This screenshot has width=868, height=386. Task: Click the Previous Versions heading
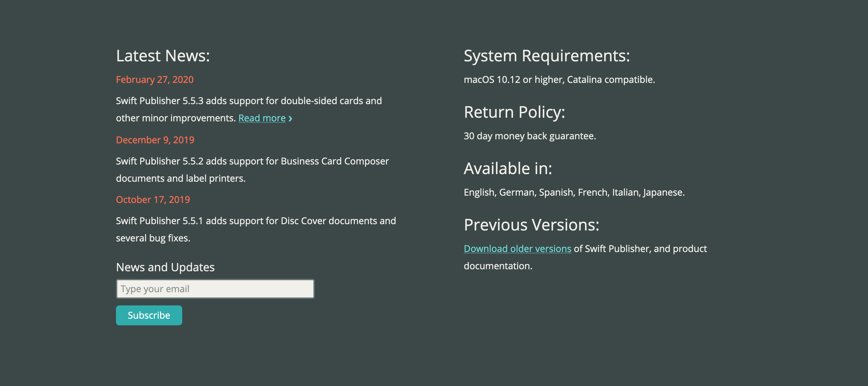(531, 225)
